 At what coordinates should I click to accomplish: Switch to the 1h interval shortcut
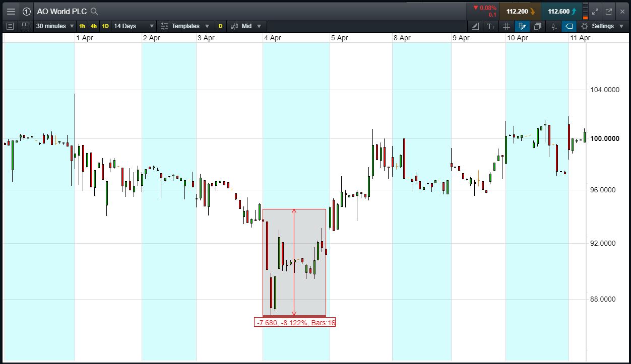(82, 26)
